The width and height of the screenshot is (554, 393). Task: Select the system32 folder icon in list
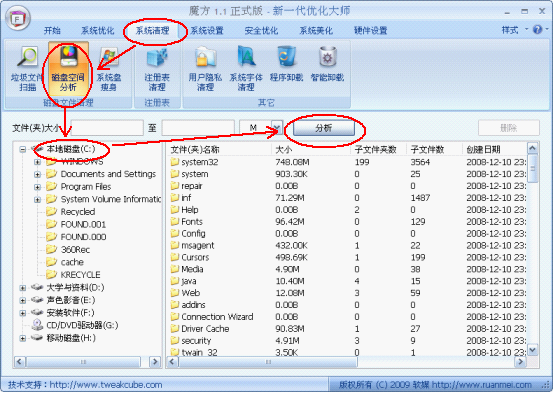point(175,162)
